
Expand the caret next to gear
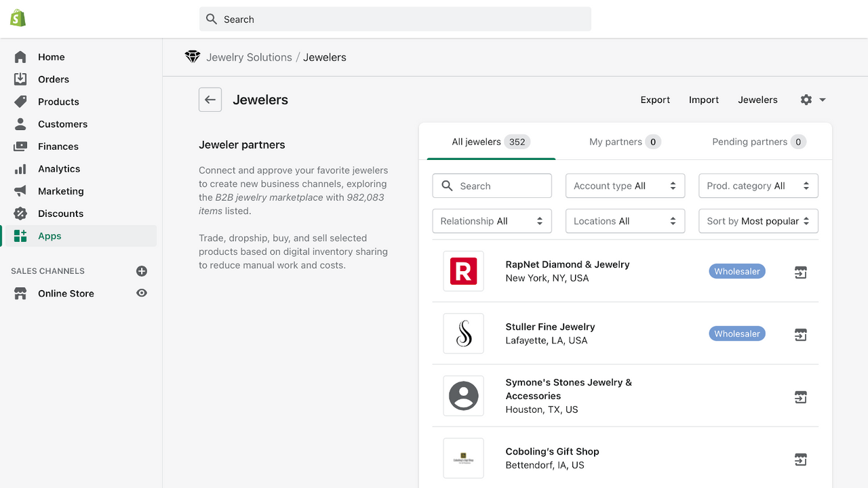tap(823, 100)
